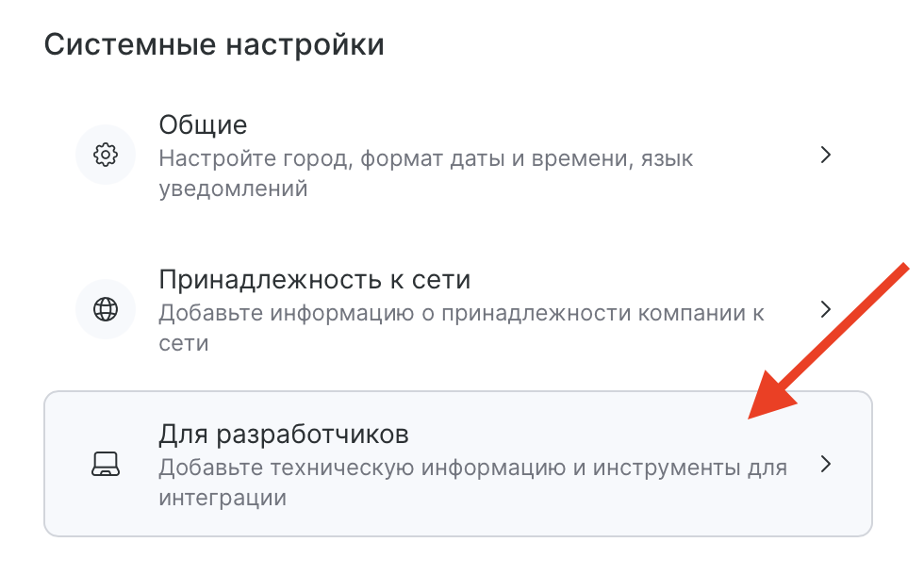Select the Общие settings title
The width and height of the screenshot is (924, 575).
click(x=203, y=124)
